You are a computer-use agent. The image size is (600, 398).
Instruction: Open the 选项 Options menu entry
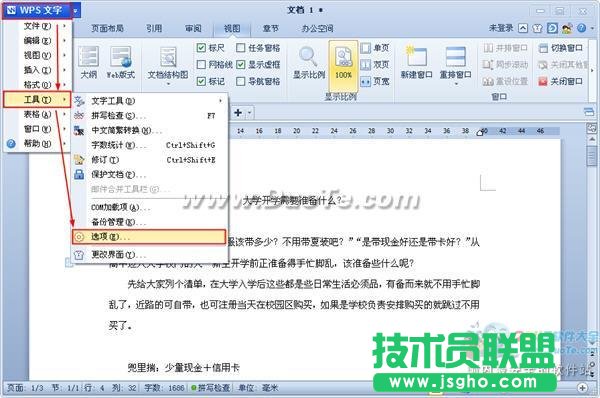tap(149, 237)
